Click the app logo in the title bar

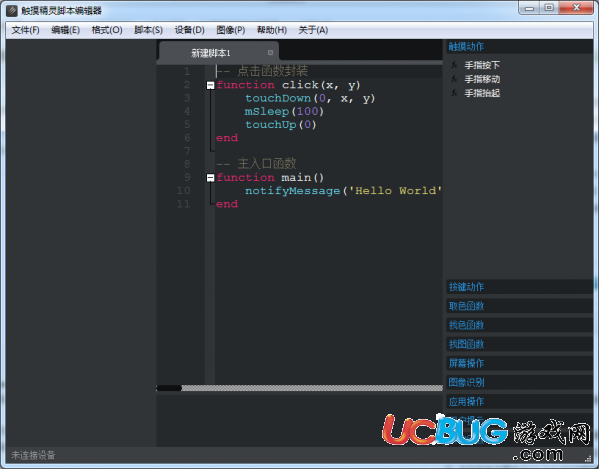(x=12, y=11)
